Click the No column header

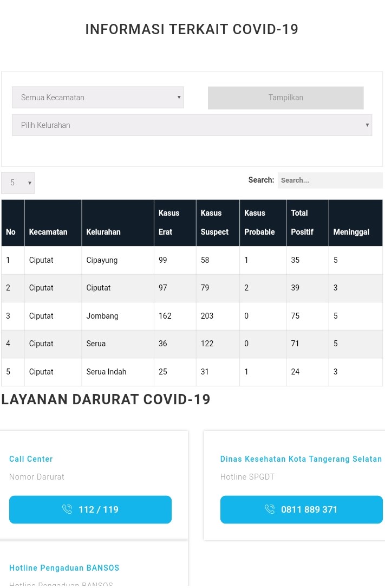11,232
